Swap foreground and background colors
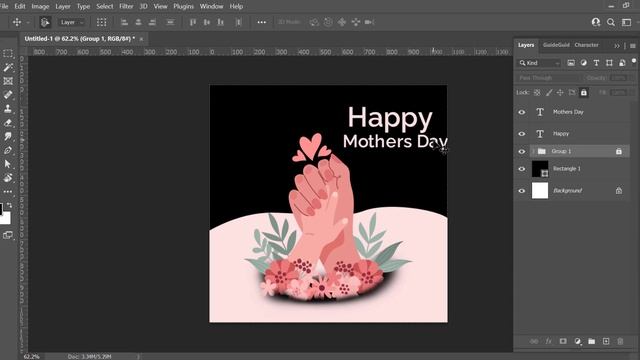The width and height of the screenshot is (640, 360). 9,205
